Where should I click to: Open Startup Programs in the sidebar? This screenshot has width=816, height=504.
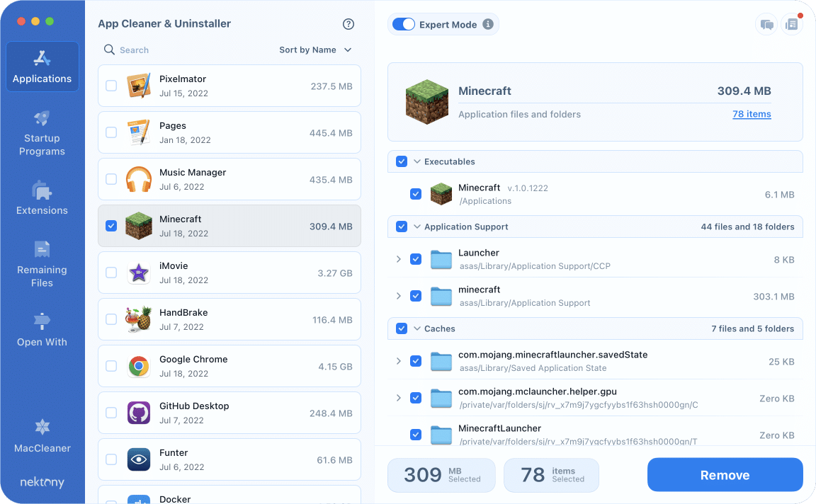point(42,133)
